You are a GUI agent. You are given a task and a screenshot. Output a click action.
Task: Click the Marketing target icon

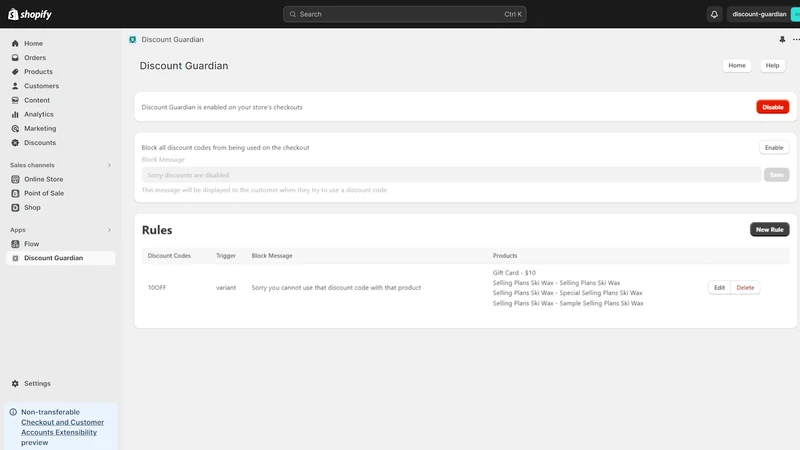(15, 129)
